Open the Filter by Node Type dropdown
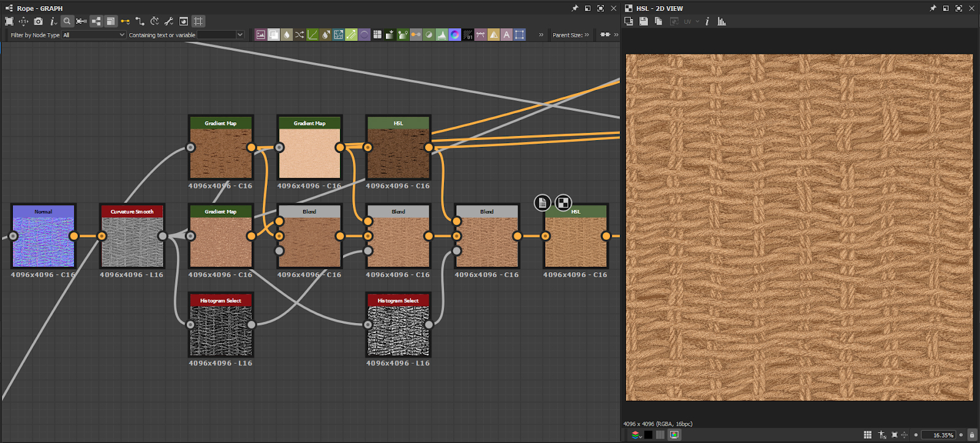 pos(94,35)
